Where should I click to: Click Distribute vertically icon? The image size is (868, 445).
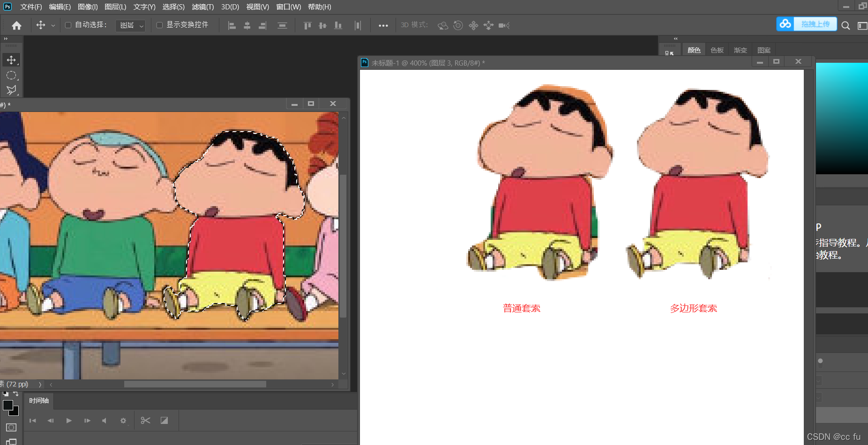click(282, 25)
